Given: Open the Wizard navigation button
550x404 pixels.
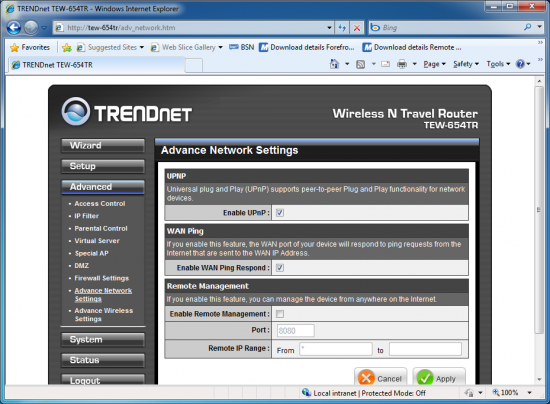Looking at the screenshot, I should click(x=103, y=146).
